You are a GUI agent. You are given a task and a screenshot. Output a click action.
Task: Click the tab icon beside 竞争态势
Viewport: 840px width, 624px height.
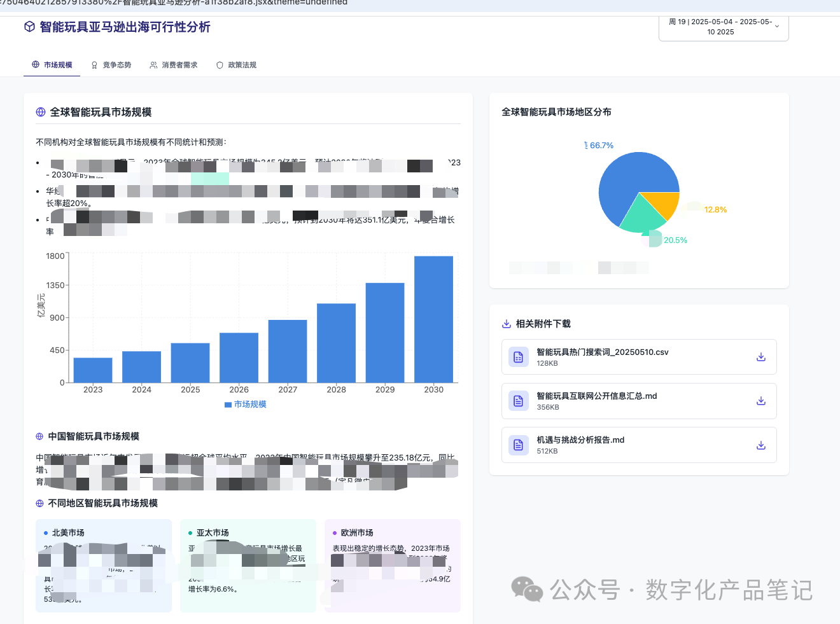[94, 65]
